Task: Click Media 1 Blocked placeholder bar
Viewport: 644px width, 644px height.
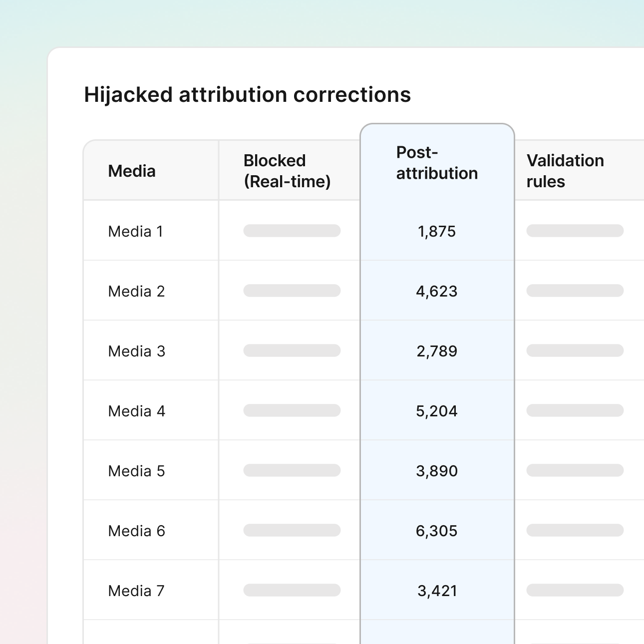Action: [292, 231]
